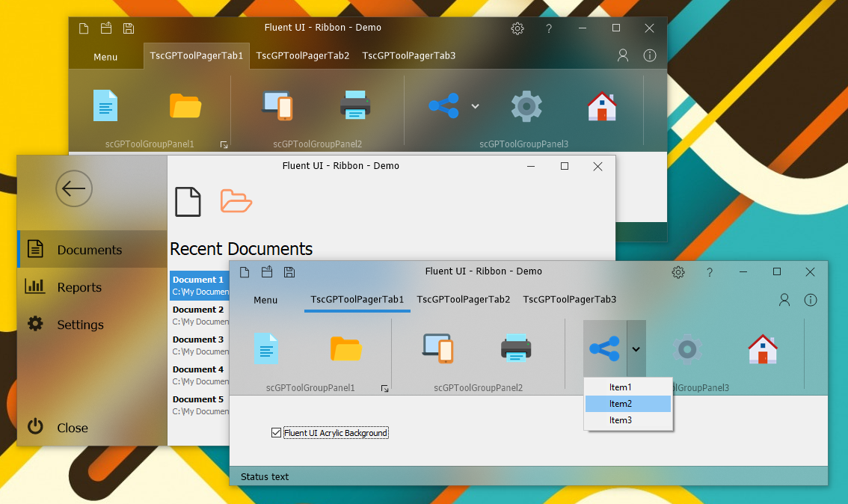Open the yellow folder icon in the front window ribbon

346,348
